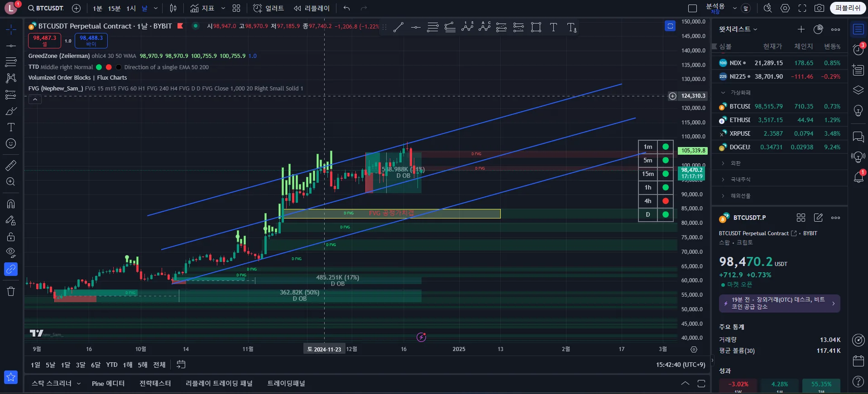868x394 pixels.
Task: Activate the zoom in tool
Action: click(11, 182)
